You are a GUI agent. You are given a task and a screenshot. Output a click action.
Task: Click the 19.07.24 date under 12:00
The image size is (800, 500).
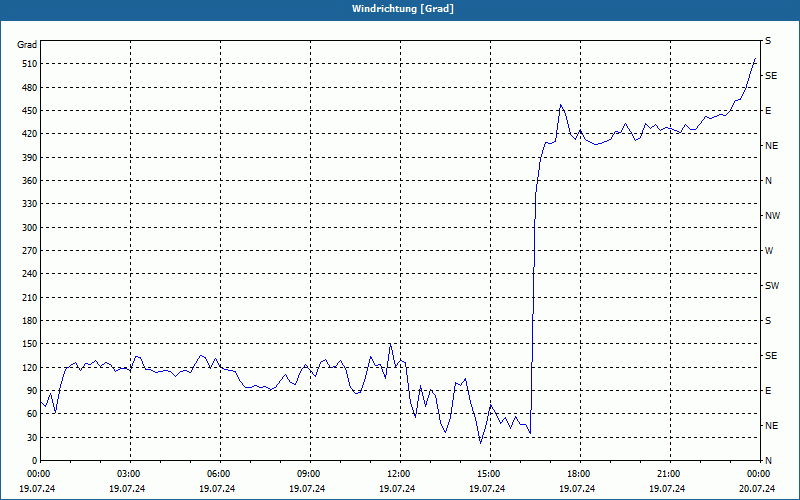(397, 489)
